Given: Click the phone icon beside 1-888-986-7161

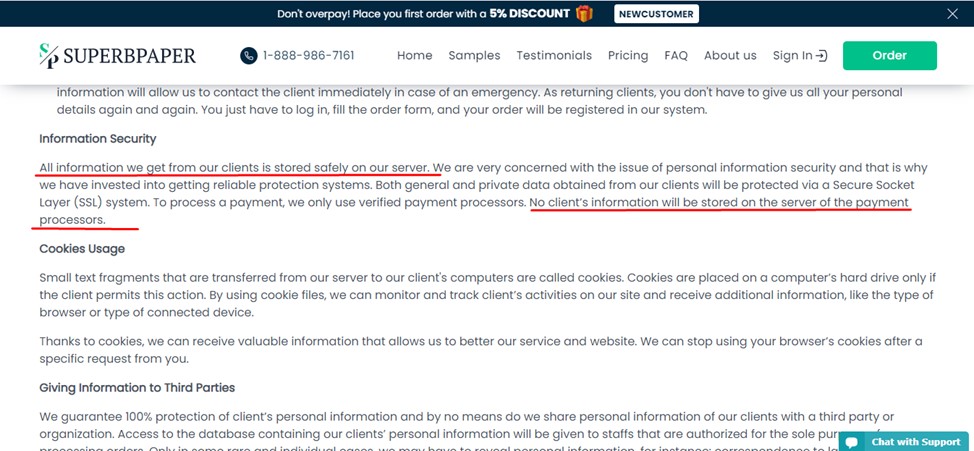Looking at the screenshot, I should (x=248, y=55).
